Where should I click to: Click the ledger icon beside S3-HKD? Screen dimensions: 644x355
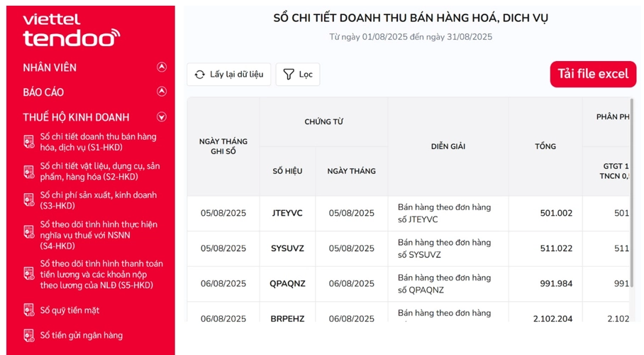[29, 200]
